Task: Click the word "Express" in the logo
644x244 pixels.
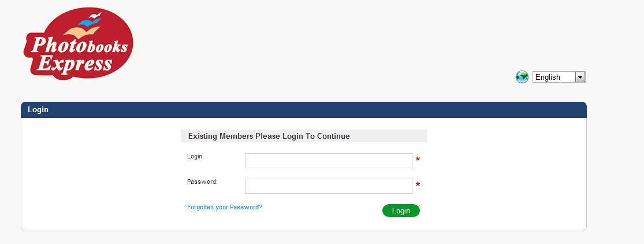Action: (74, 64)
